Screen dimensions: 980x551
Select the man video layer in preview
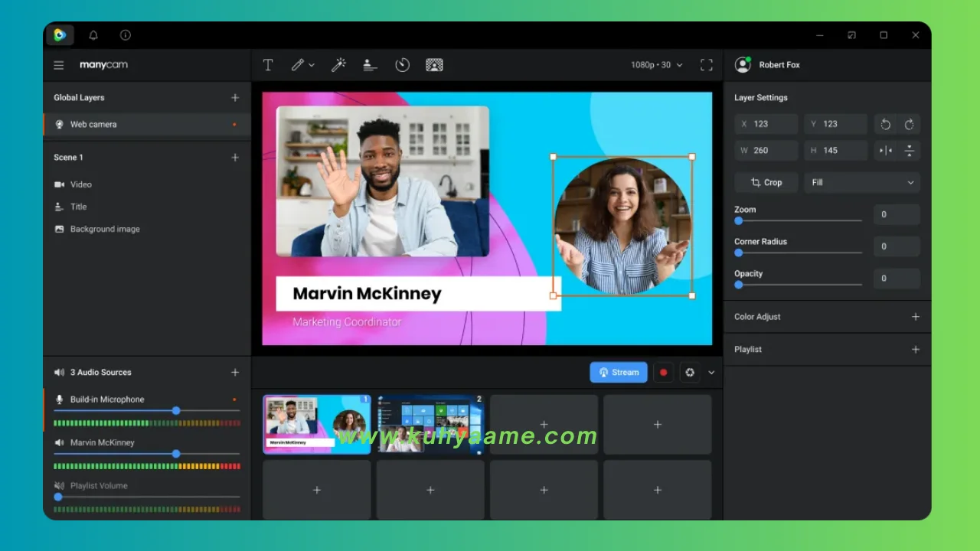pos(383,181)
